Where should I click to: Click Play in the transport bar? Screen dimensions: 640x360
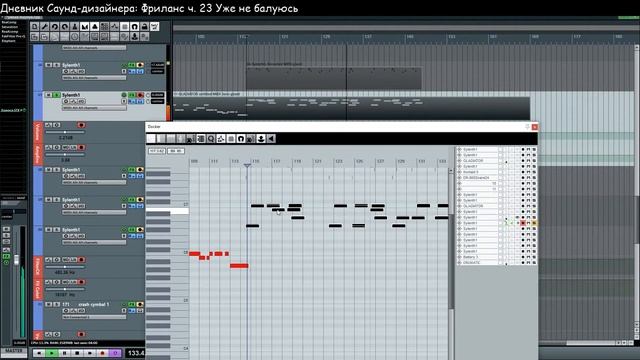(52, 353)
